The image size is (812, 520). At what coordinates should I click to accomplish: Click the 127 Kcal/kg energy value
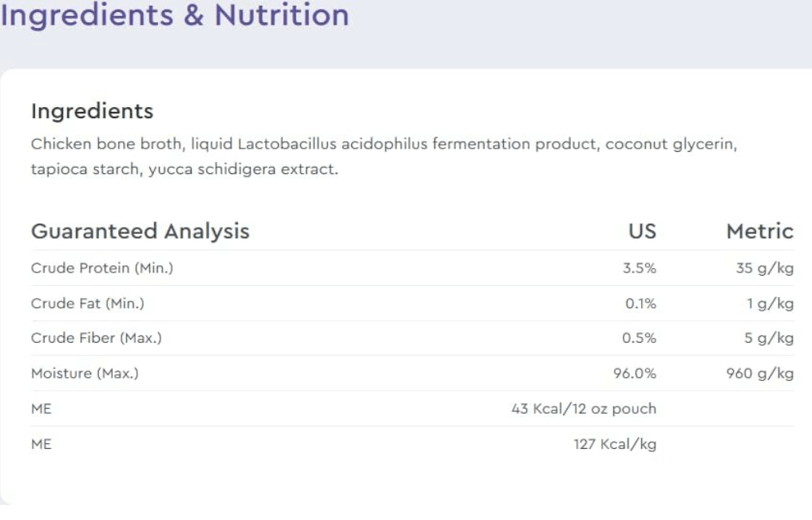[614, 444]
